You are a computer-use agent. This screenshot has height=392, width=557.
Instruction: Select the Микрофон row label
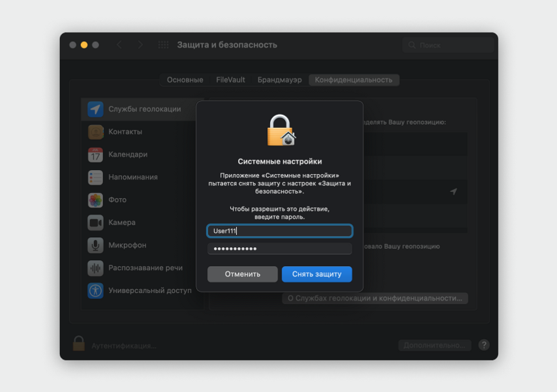[x=127, y=245]
